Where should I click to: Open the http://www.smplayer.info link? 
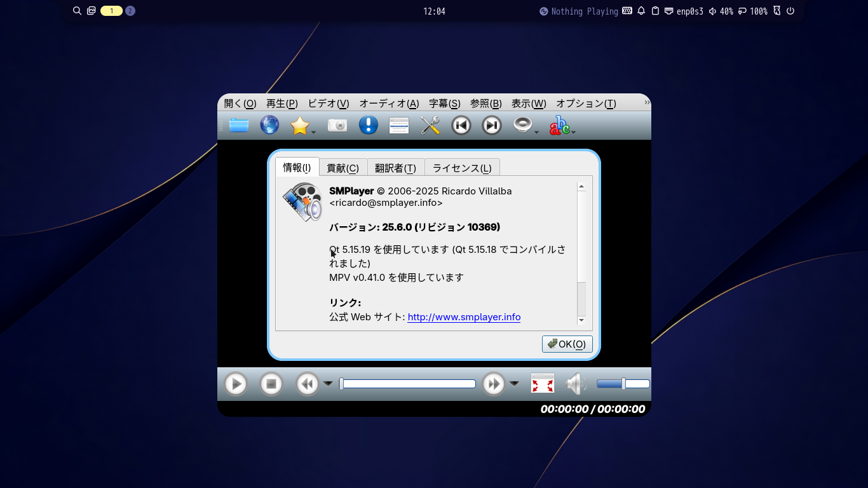464,317
